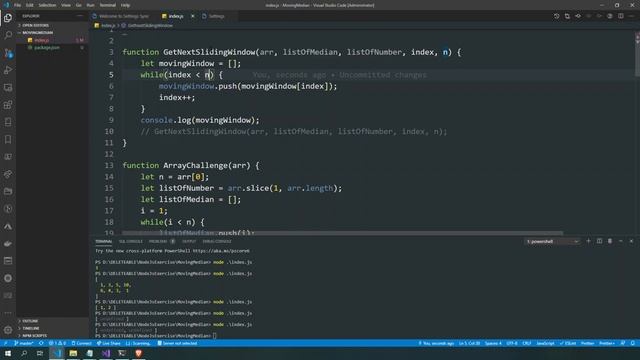640x360 pixels.
Task: Click Ln 5 cursor position in status bar
Action: [469, 343]
